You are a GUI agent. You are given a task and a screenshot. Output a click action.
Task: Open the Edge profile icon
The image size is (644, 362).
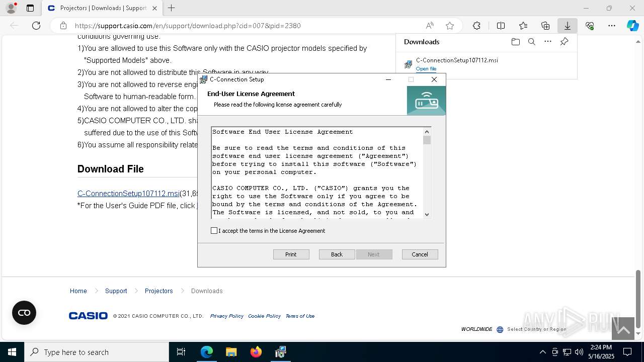tap(11, 8)
